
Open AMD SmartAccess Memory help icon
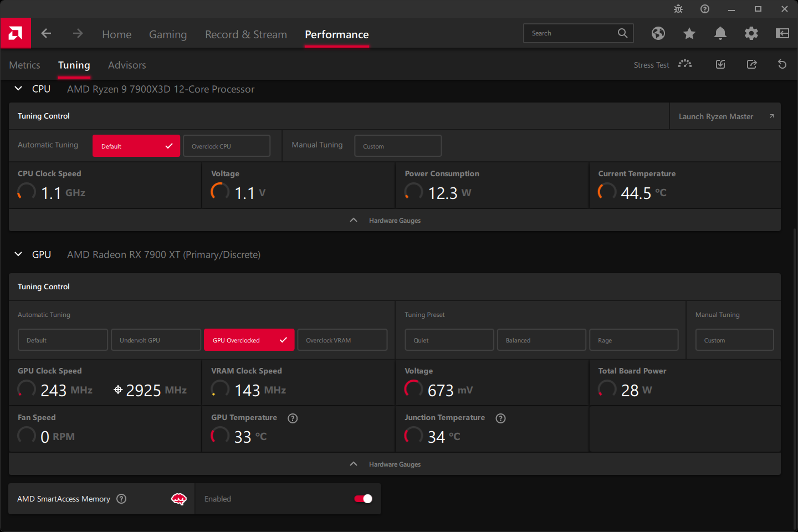click(x=121, y=499)
